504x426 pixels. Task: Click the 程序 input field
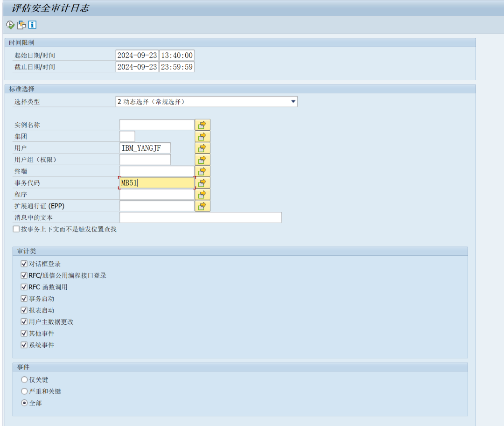click(157, 195)
